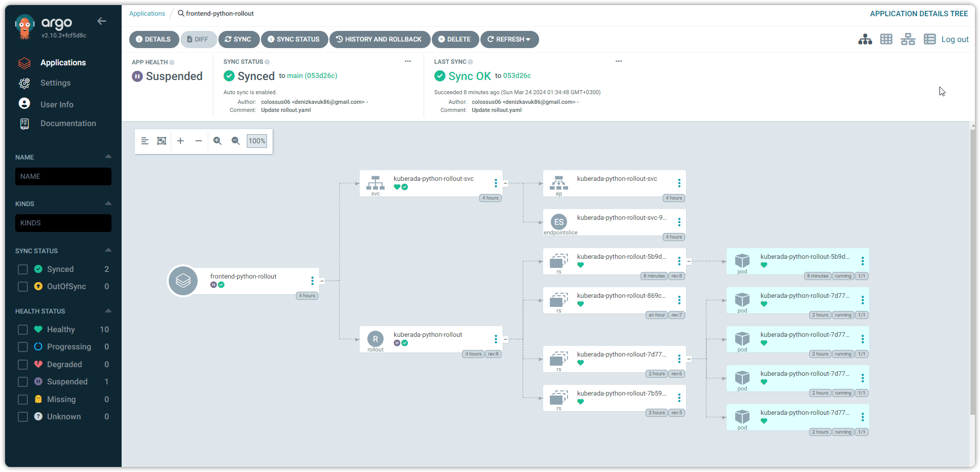Check the Synced sync status filter

pos(23,269)
